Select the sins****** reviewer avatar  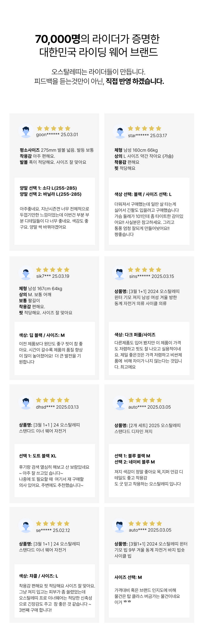119,273
